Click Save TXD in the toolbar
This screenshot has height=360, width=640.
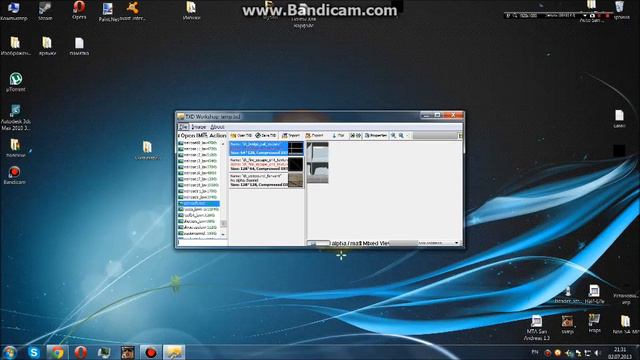tap(266, 136)
